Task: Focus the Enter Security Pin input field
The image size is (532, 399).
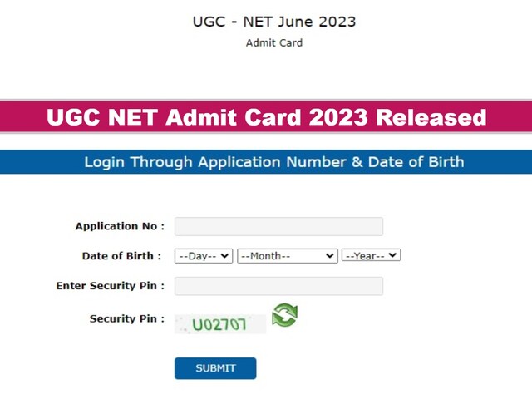Action: 278,286
